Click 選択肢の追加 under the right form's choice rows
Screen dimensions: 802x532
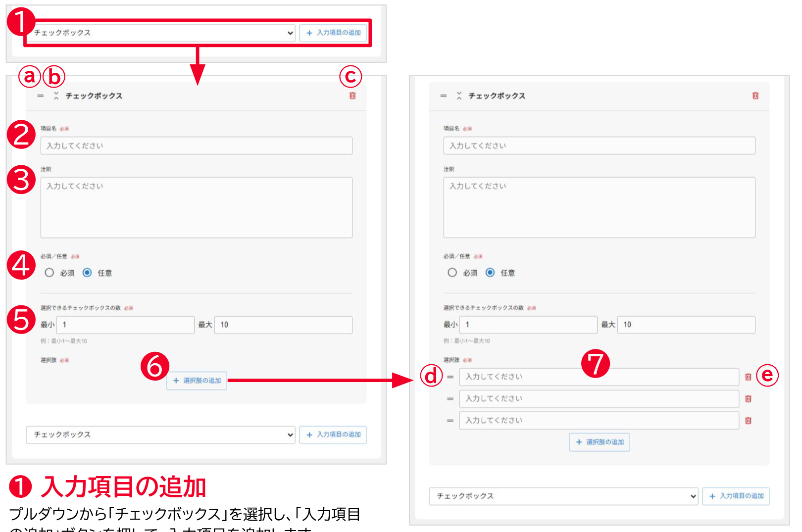click(600, 442)
